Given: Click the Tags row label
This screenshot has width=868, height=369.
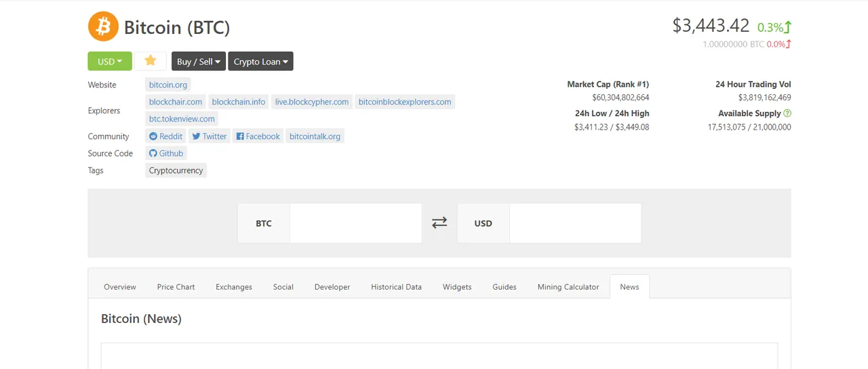Looking at the screenshot, I should 96,170.
